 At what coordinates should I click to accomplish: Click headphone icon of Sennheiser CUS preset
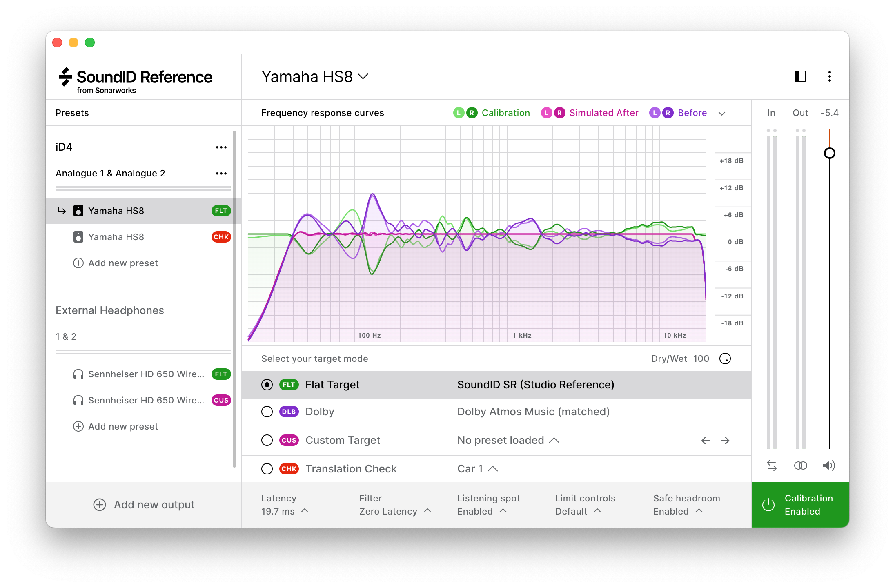[78, 401]
